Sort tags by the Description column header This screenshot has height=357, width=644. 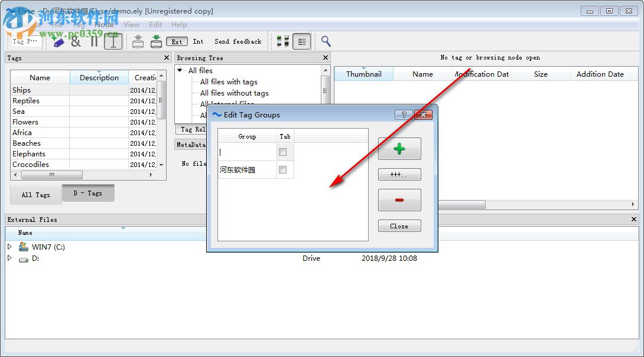(99, 77)
